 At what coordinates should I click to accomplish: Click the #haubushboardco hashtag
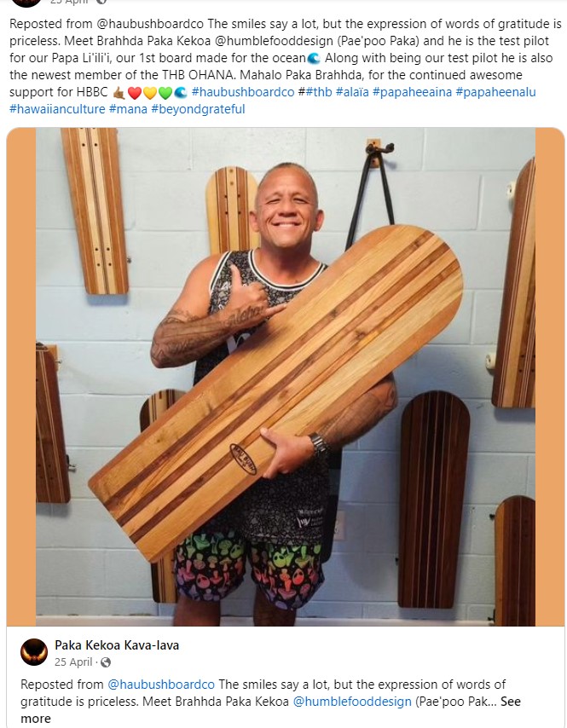point(243,92)
